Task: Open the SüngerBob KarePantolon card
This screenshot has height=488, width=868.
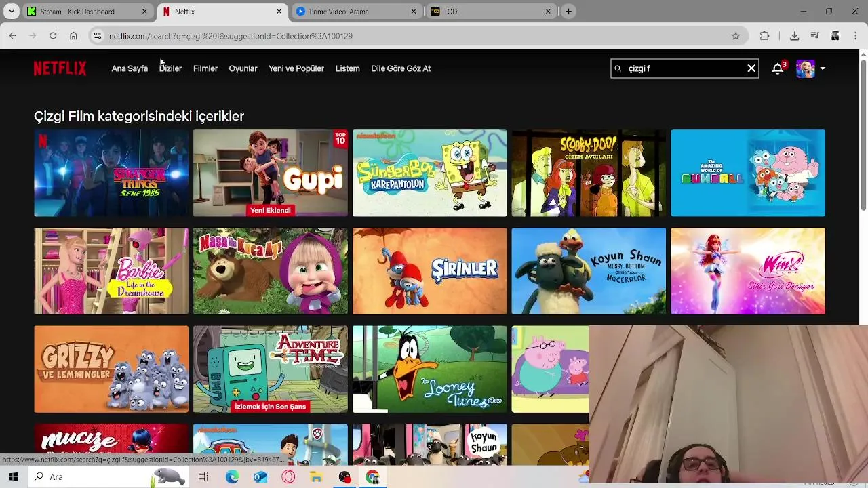Action: 429,173
